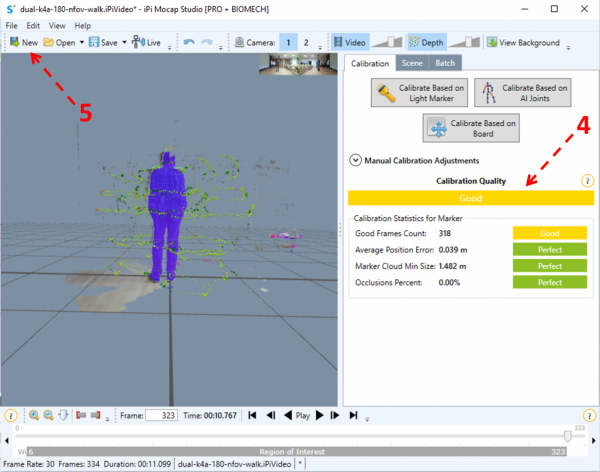Image resolution: width=600 pixels, height=472 pixels.
Task: Click the View Background button
Action: coord(523,42)
